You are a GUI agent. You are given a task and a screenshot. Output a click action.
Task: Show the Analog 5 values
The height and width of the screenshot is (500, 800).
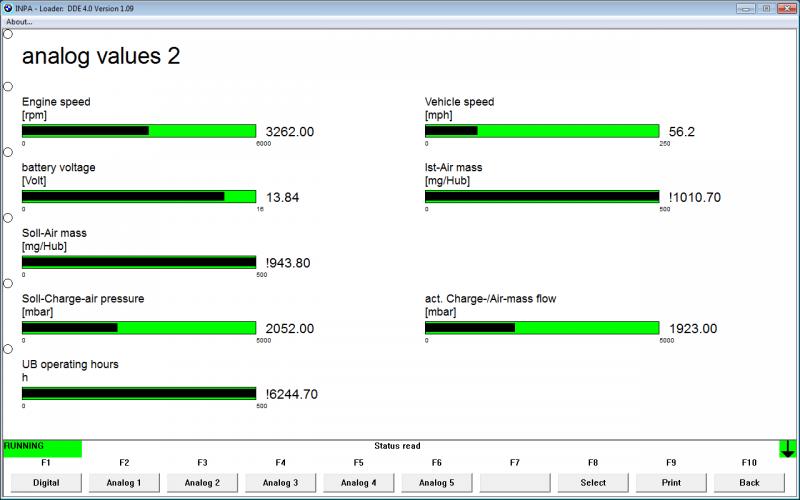436,482
